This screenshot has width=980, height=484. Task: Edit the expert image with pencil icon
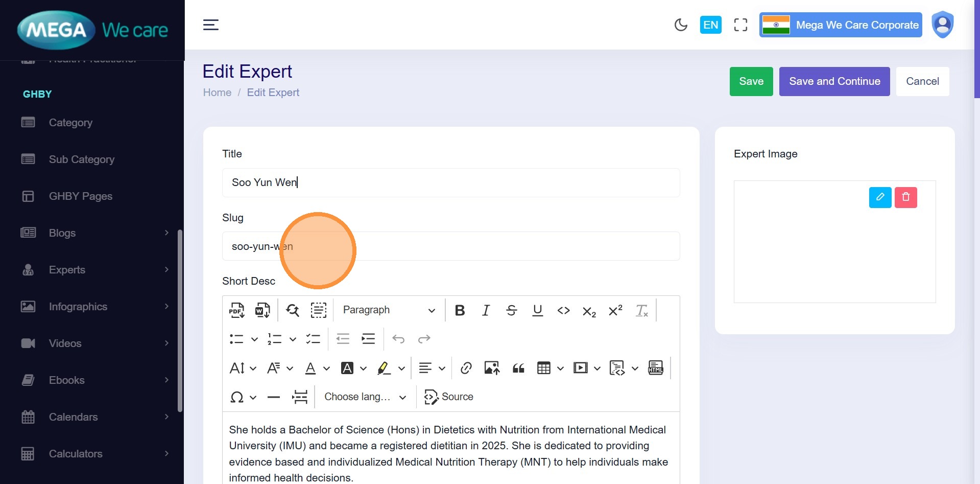tap(880, 197)
